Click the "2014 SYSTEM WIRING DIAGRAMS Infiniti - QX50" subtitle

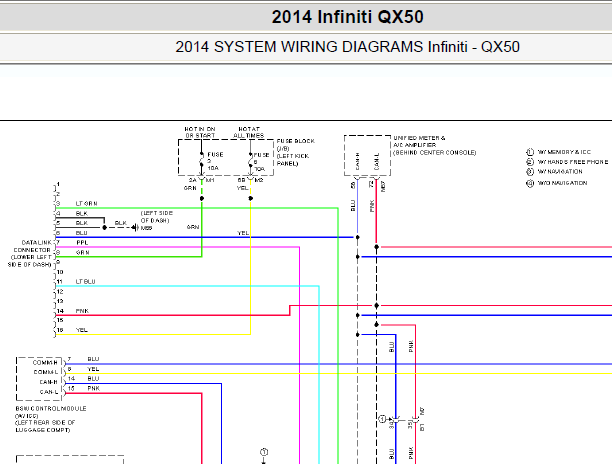click(347, 47)
